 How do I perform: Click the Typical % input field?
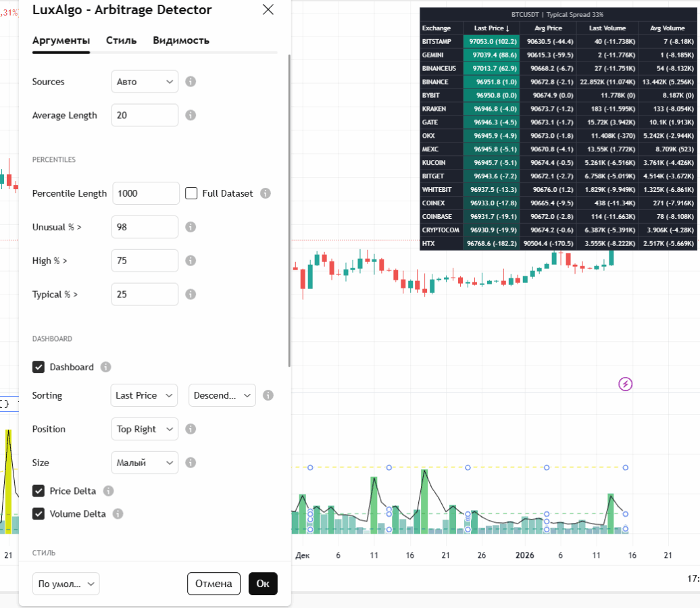145,294
